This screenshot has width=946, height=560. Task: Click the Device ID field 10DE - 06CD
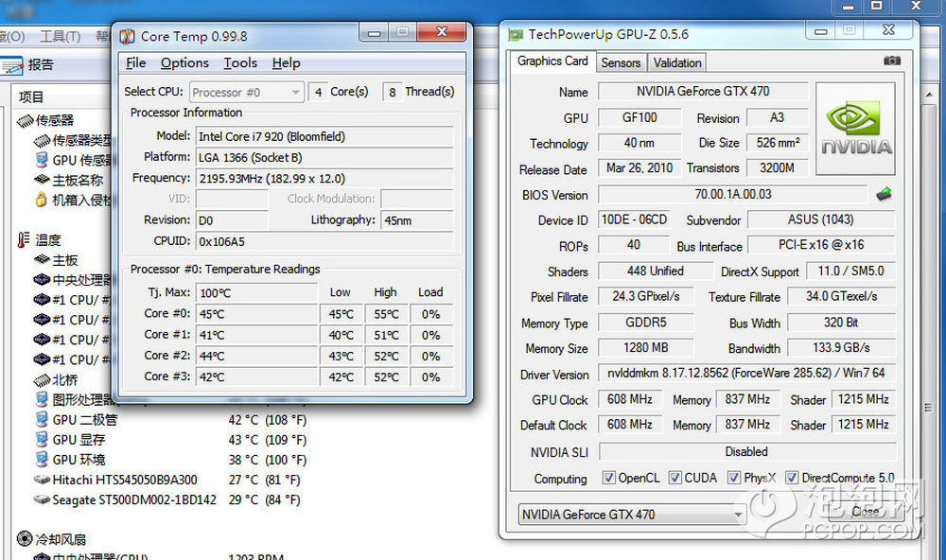[634, 219]
